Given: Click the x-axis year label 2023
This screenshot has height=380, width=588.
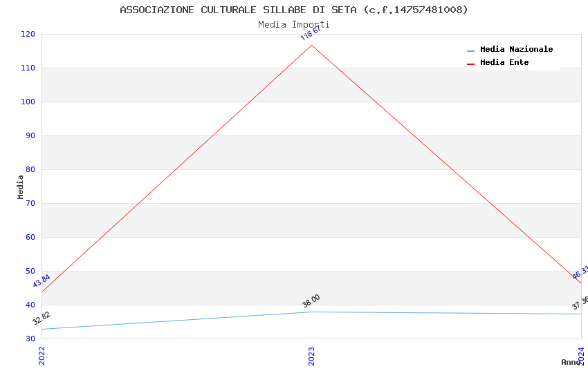Looking at the screenshot, I should click(x=311, y=356).
